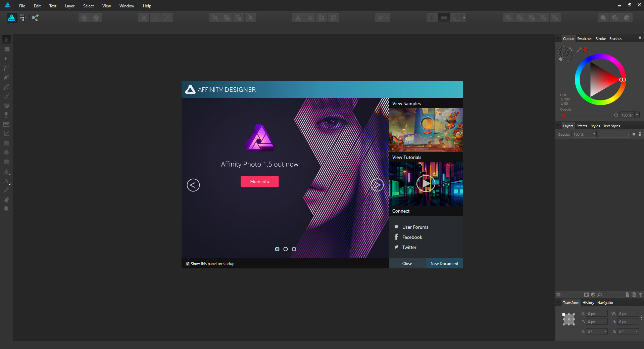This screenshot has width=644, height=349.
Task: Toggle force pixel alignment in toolbar
Action: pyautogui.click(x=444, y=18)
